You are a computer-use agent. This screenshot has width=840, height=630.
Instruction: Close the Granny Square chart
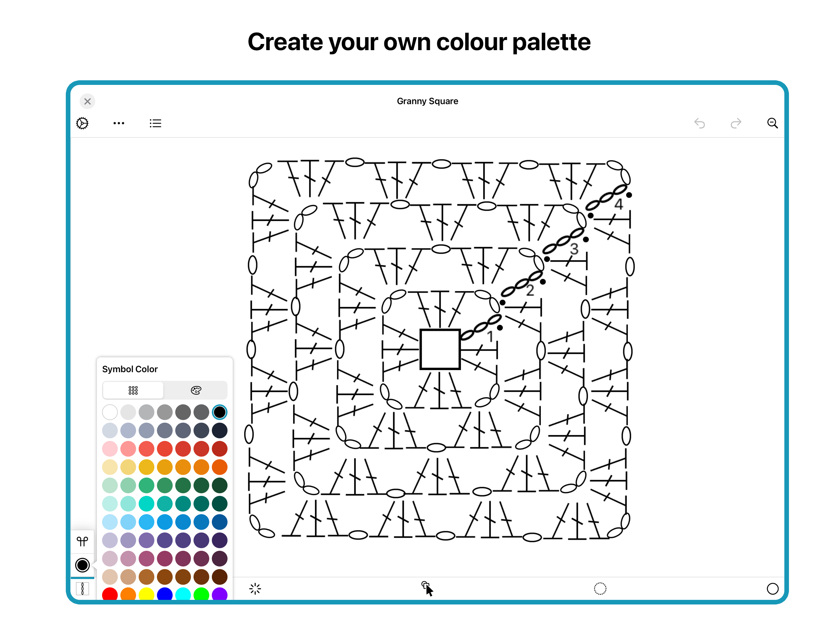tap(87, 102)
